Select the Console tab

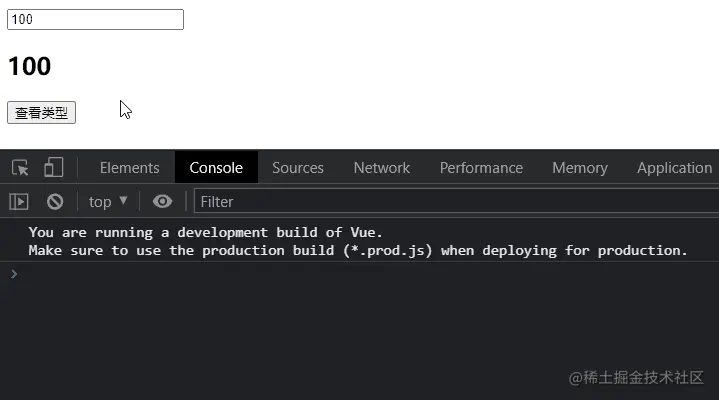click(x=216, y=168)
